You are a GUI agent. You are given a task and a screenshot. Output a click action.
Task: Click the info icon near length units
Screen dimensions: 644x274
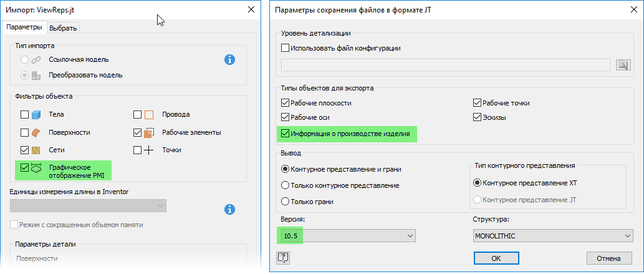[230, 209]
